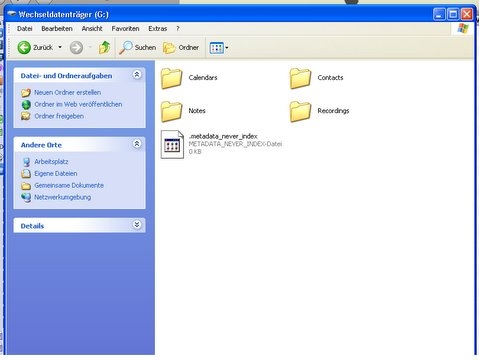The height and width of the screenshot is (361, 479).
Task: Open the Zurück history dropdown arrow
Action: (60, 47)
